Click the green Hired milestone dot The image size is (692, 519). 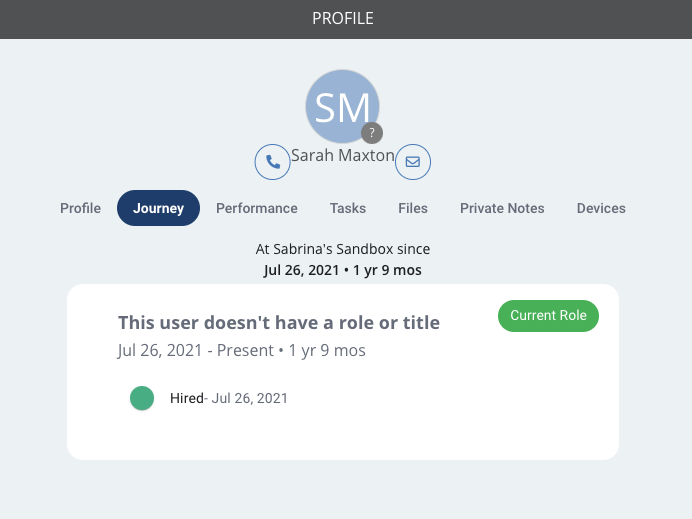(142, 398)
